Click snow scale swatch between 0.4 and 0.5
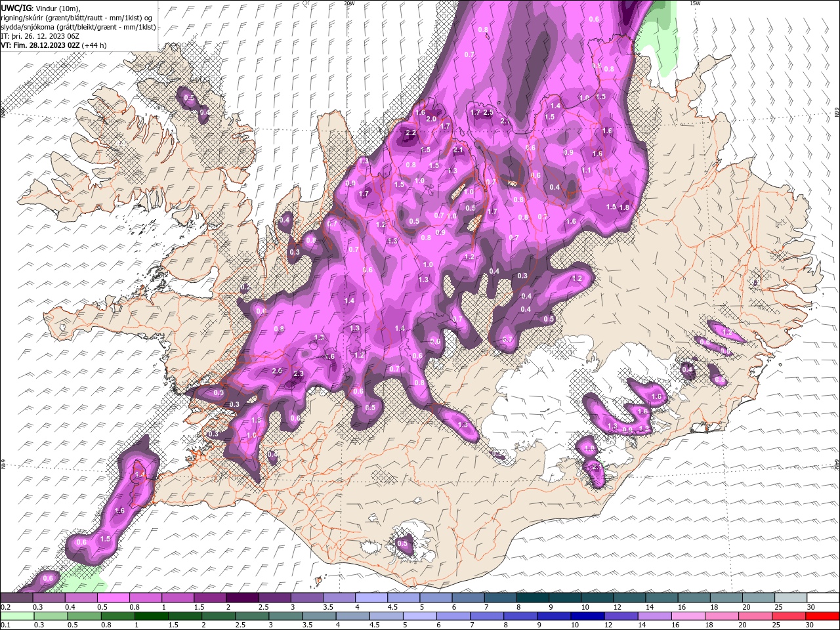Image resolution: width=840 pixels, height=630 pixels. tap(81, 598)
